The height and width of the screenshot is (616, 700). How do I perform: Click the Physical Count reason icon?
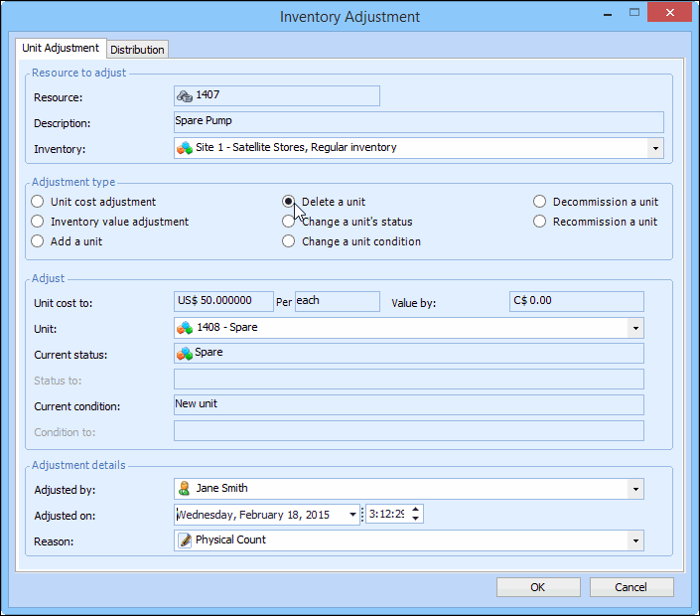click(185, 540)
